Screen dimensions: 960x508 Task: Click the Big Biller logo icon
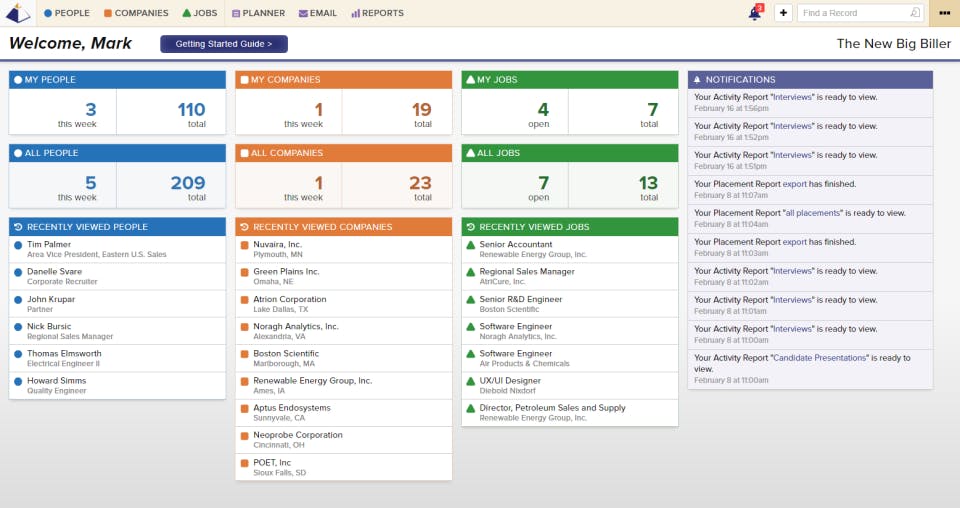(x=18, y=13)
